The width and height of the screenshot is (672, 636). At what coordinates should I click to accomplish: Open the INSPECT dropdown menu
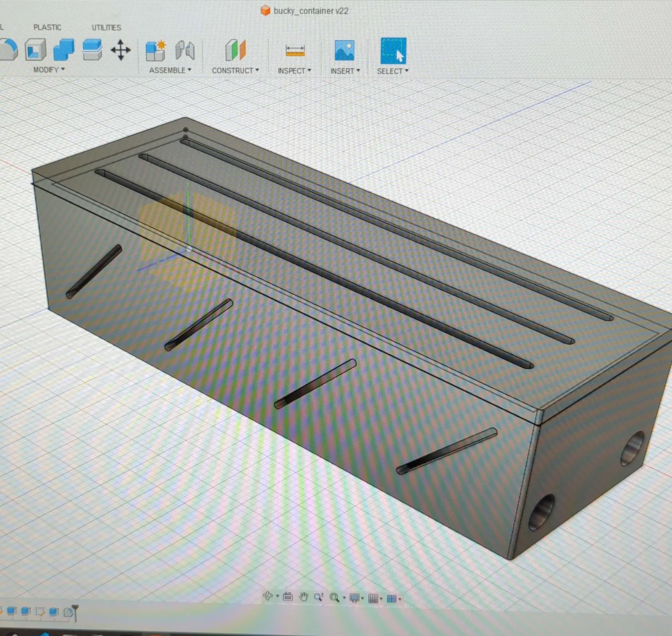(x=294, y=71)
